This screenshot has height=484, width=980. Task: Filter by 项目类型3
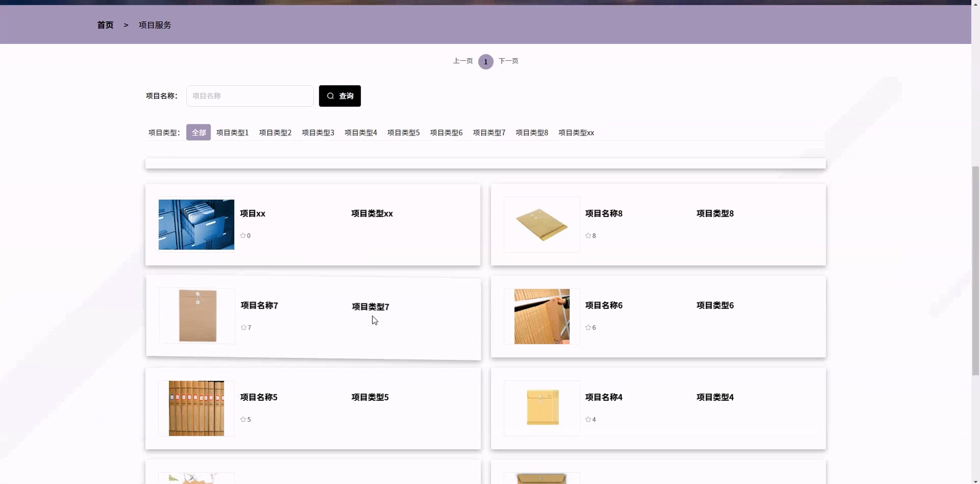click(x=318, y=132)
